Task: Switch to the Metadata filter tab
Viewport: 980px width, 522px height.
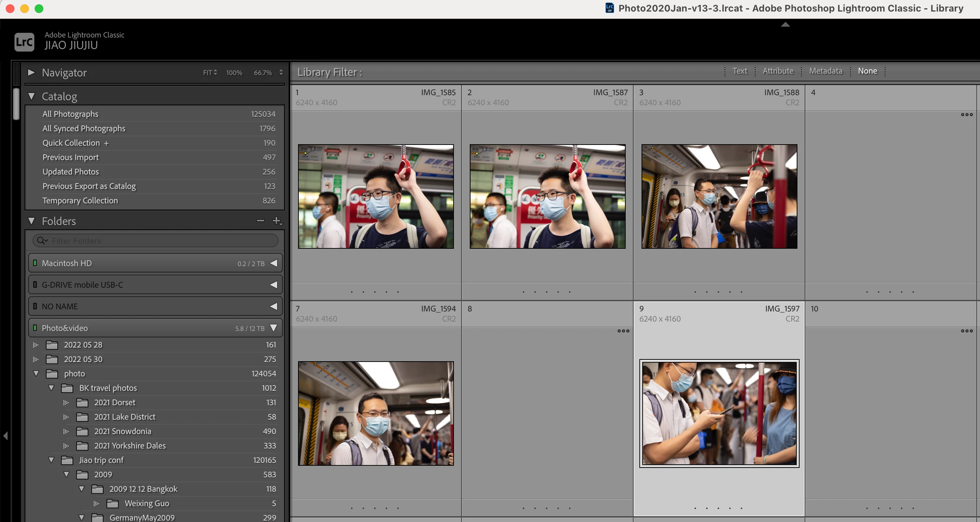Action: tap(825, 71)
